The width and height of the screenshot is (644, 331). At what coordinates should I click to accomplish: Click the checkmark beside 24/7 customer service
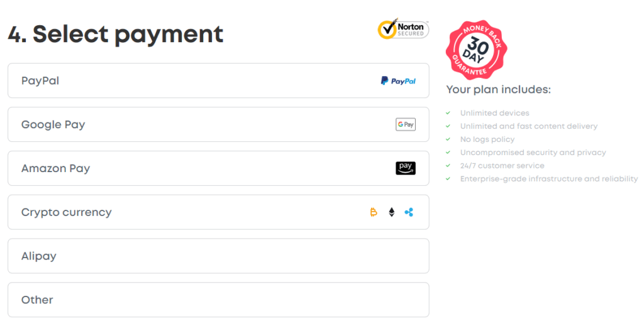(x=448, y=165)
